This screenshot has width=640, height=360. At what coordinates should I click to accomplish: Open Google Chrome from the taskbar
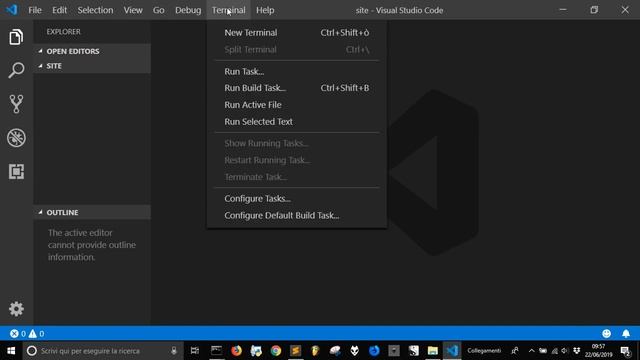tap(276, 351)
